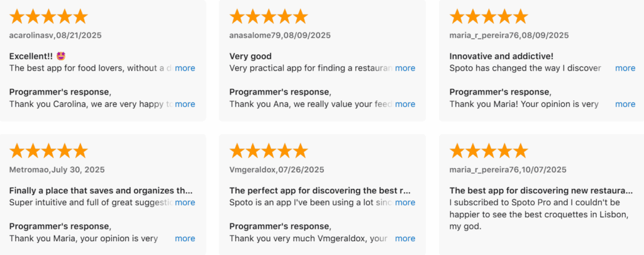Read more of Vmgeraldox's review
This screenshot has width=644, height=255.
pyautogui.click(x=405, y=202)
